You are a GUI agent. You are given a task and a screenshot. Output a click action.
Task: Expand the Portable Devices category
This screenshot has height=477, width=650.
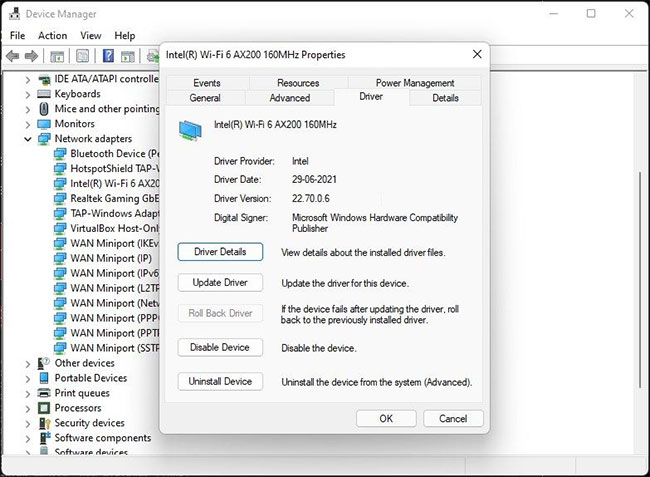pyautogui.click(x=27, y=378)
